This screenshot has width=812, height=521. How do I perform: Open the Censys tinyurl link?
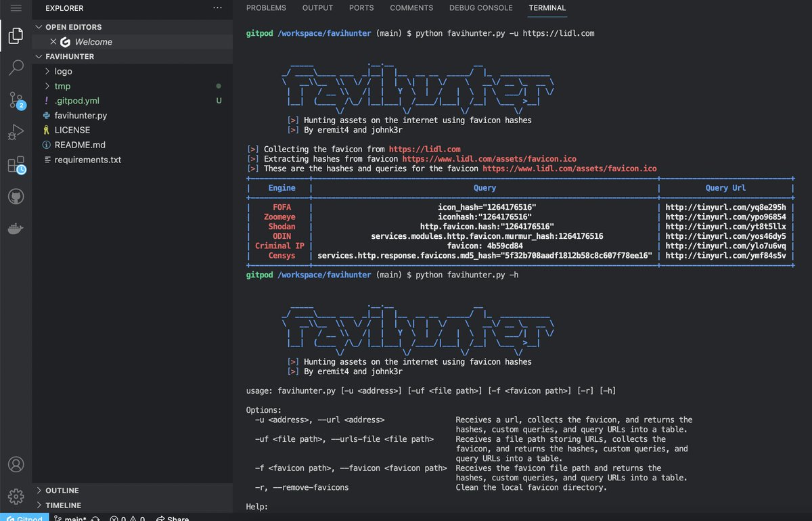coord(726,256)
